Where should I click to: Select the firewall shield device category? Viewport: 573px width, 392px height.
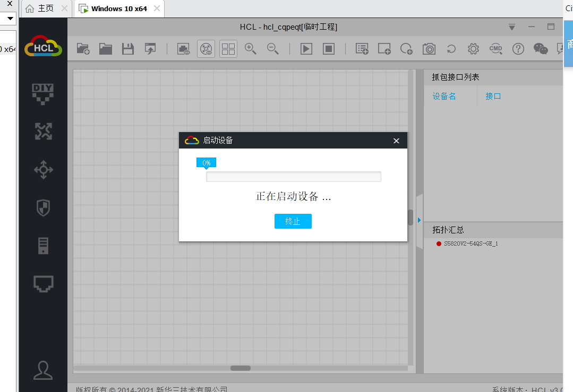click(43, 207)
